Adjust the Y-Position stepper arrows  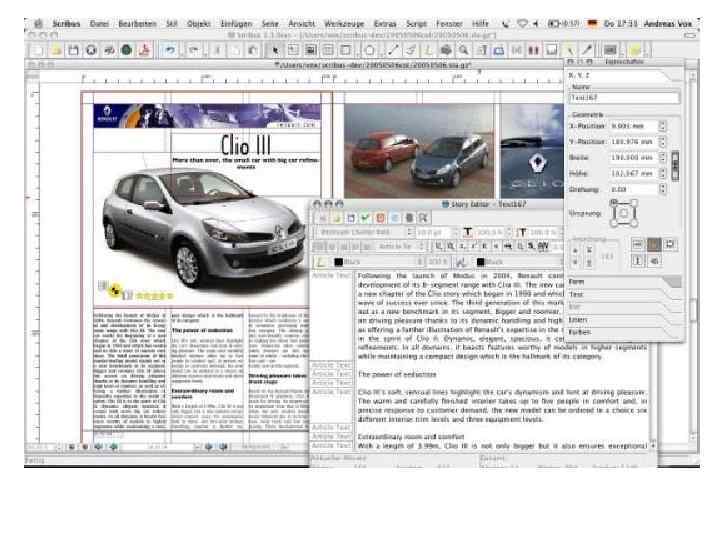pos(662,141)
